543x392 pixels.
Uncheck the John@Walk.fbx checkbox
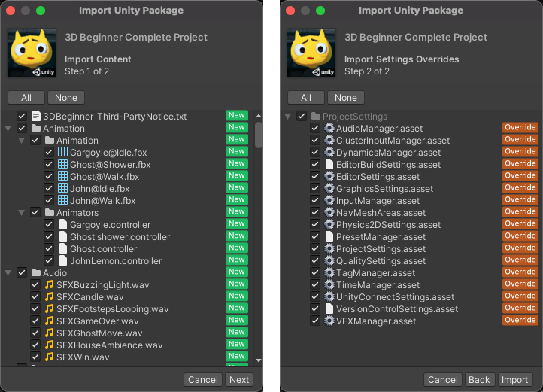[x=49, y=201]
